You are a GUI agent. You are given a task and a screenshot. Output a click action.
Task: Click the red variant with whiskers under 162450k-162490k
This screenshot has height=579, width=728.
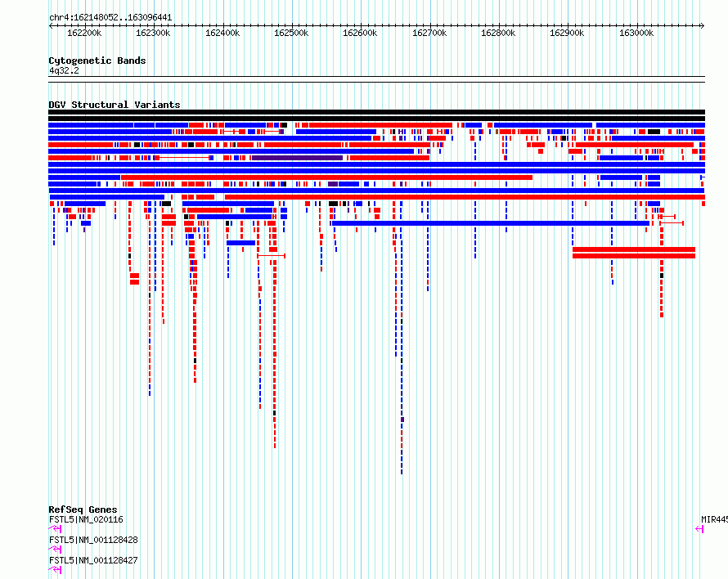[x=271, y=256]
